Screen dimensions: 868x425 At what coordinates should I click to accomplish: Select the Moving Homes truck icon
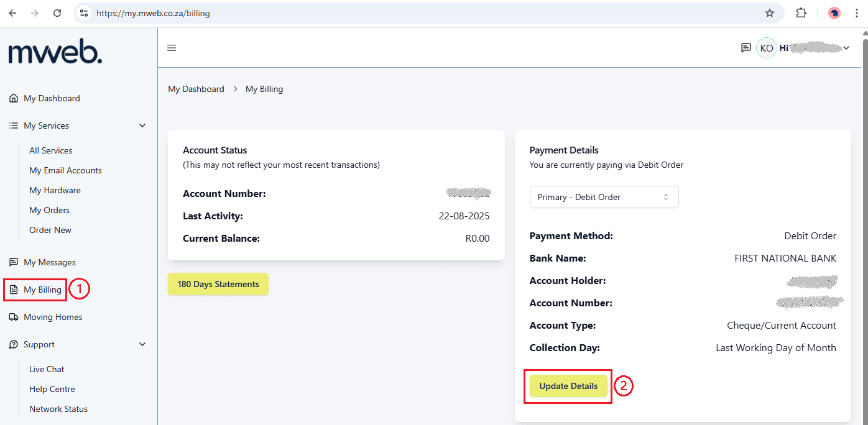[13, 316]
